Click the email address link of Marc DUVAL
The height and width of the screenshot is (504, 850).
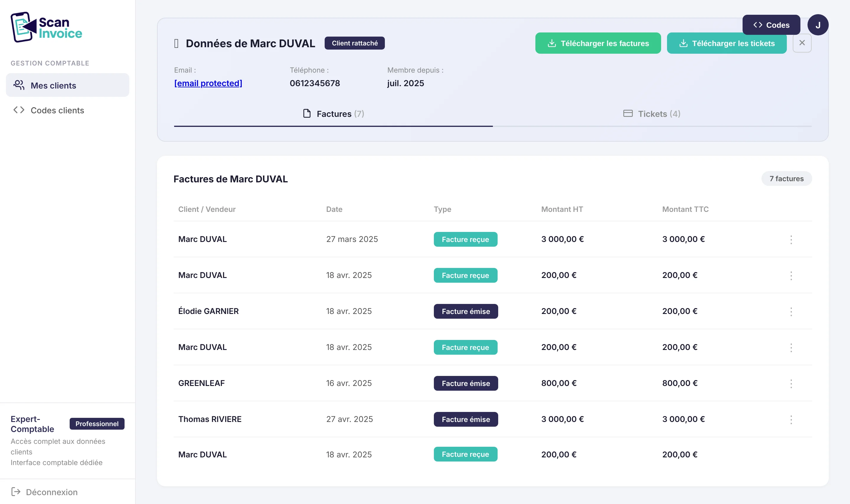click(208, 83)
